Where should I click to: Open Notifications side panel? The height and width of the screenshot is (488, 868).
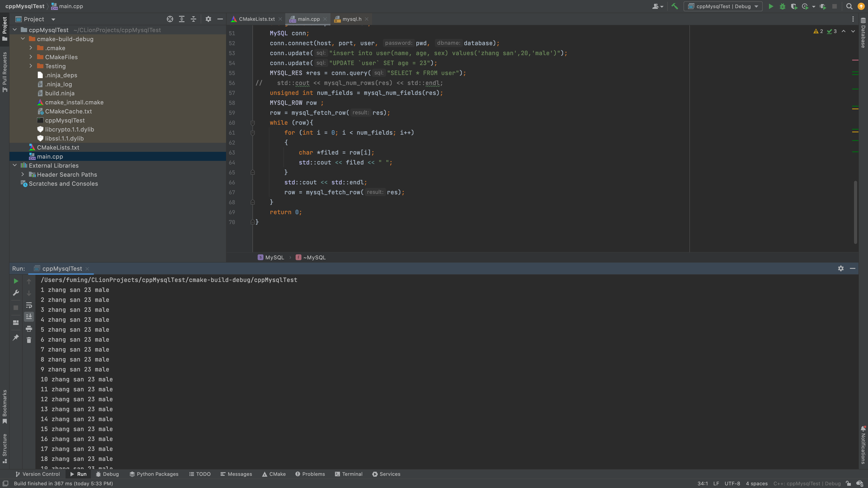[x=863, y=445]
